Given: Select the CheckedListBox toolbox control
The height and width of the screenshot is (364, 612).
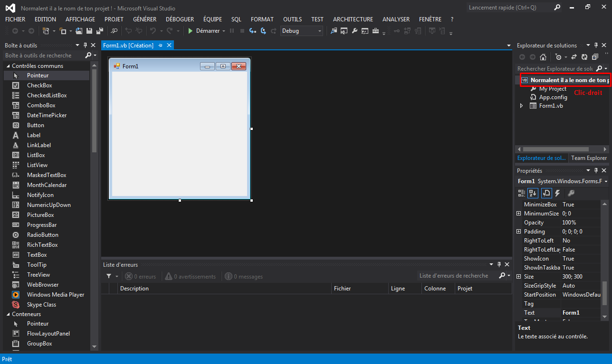Looking at the screenshot, I should 47,95.
